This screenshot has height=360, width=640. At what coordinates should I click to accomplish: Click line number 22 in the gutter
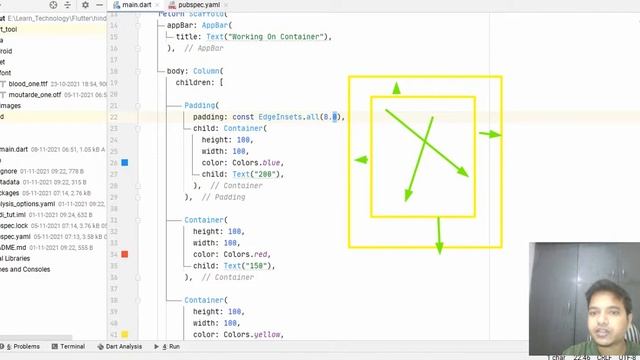114,117
